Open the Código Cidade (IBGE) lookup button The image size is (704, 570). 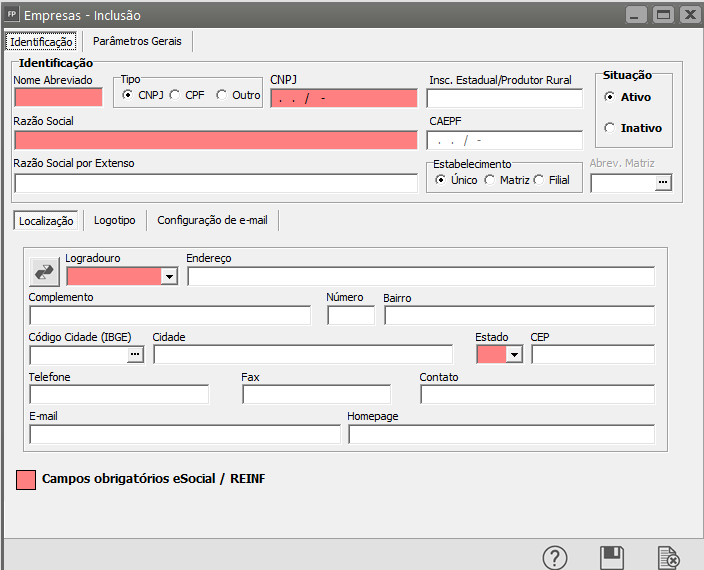(x=136, y=354)
